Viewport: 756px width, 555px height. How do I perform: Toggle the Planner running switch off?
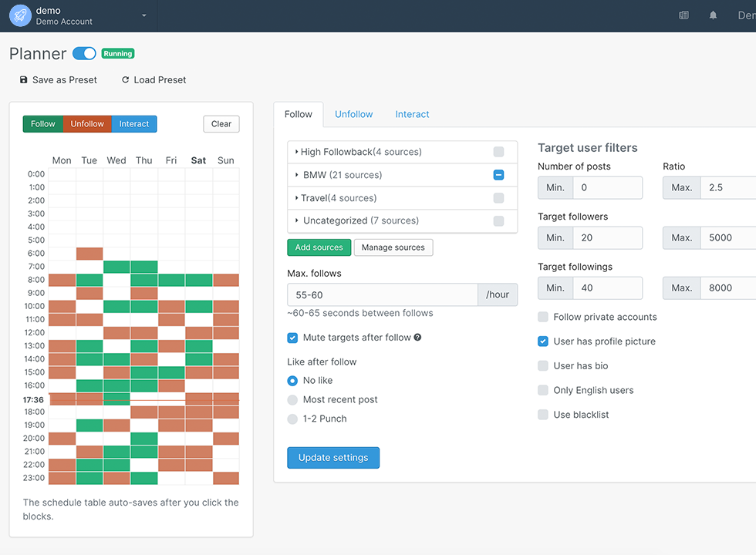(x=85, y=53)
